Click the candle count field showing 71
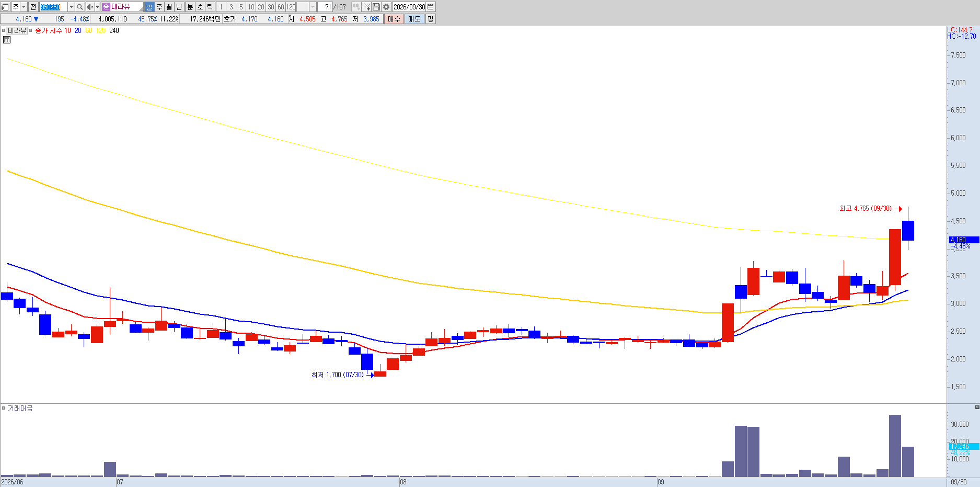980x487 pixels. point(325,7)
